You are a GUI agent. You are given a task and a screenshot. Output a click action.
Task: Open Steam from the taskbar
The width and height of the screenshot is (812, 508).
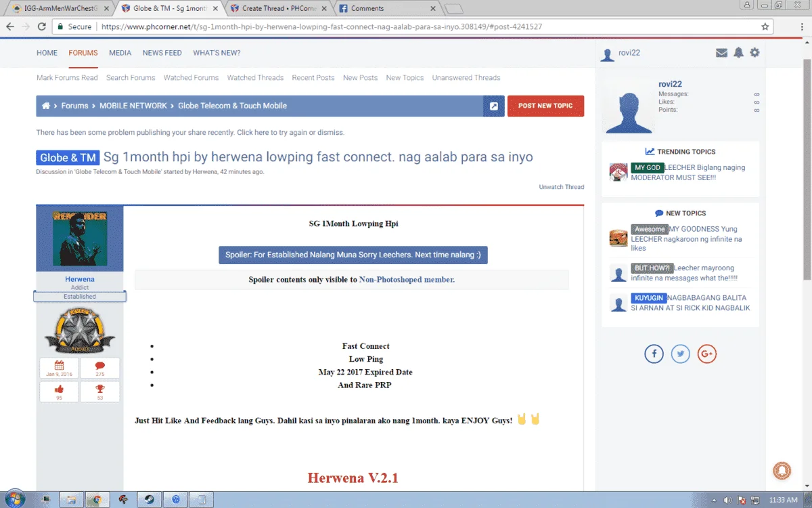149,499
